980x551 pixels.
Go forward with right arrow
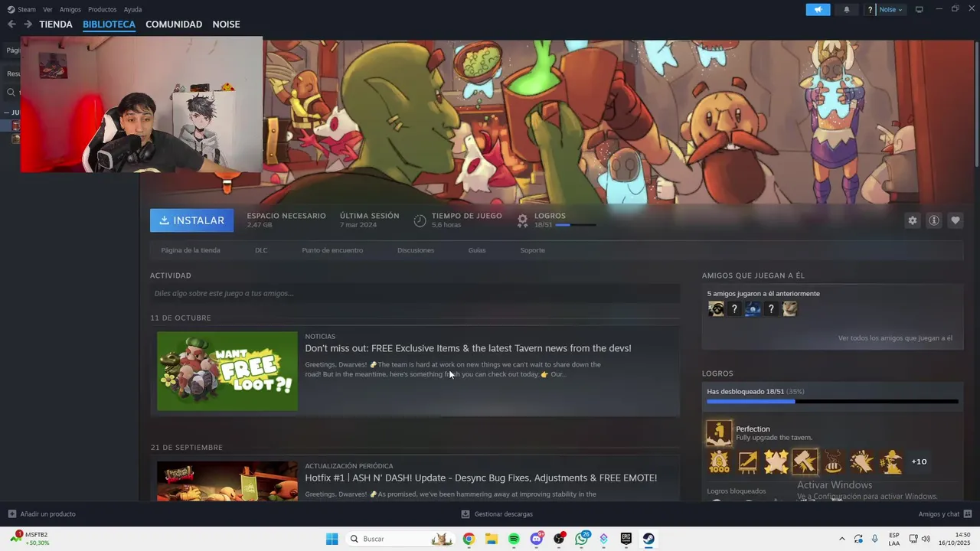28,24
